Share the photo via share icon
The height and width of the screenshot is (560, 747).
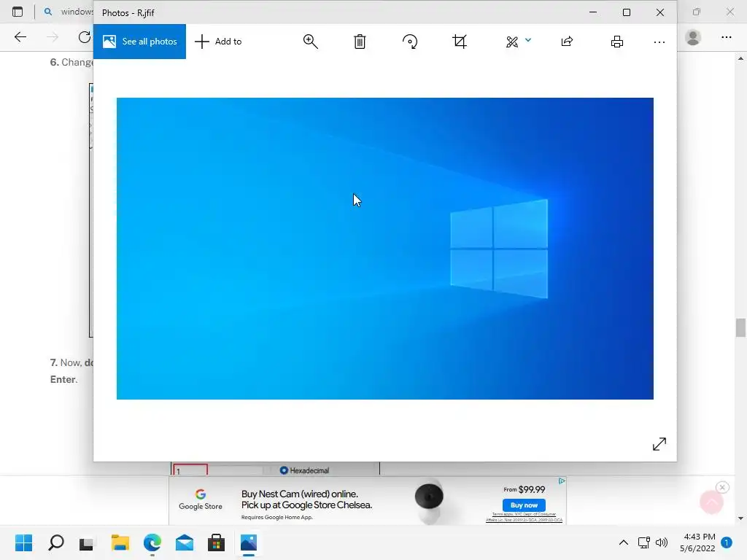[x=567, y=42]
